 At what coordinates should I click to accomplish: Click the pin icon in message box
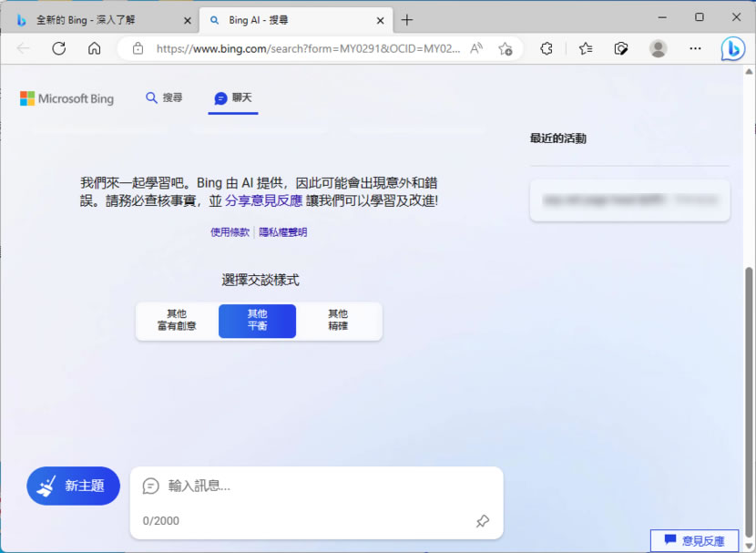coord(483,521)
